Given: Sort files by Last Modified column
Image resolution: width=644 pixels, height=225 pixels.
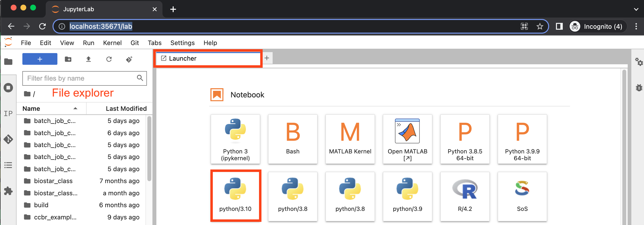Looking at the screenshot, I should (x=126, y=109).
